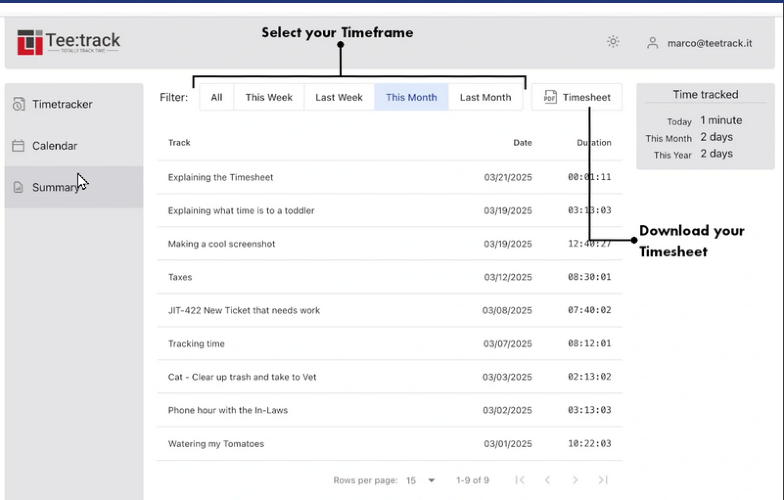Click date 03/01/2025
Viewport: 784px width, 500px height.
click(x=508, y=444)
